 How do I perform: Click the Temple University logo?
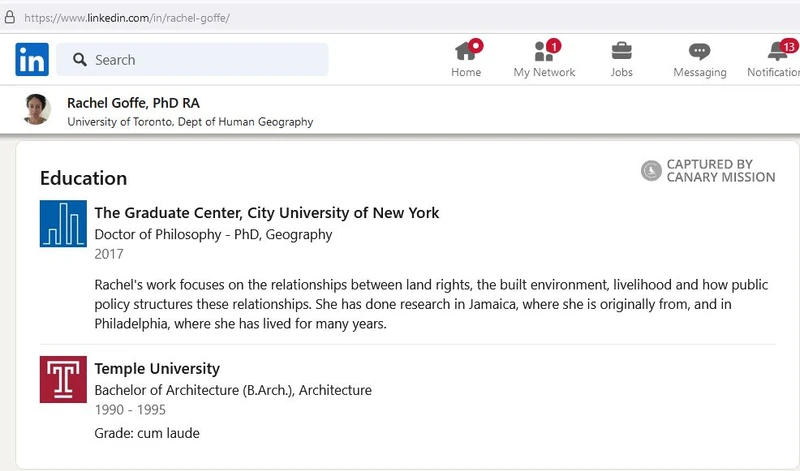point(63,379)
